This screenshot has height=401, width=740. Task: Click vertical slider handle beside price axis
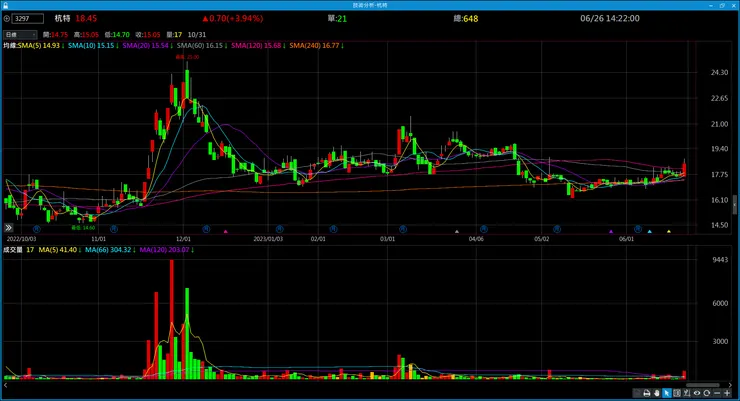tap(735, 205)
